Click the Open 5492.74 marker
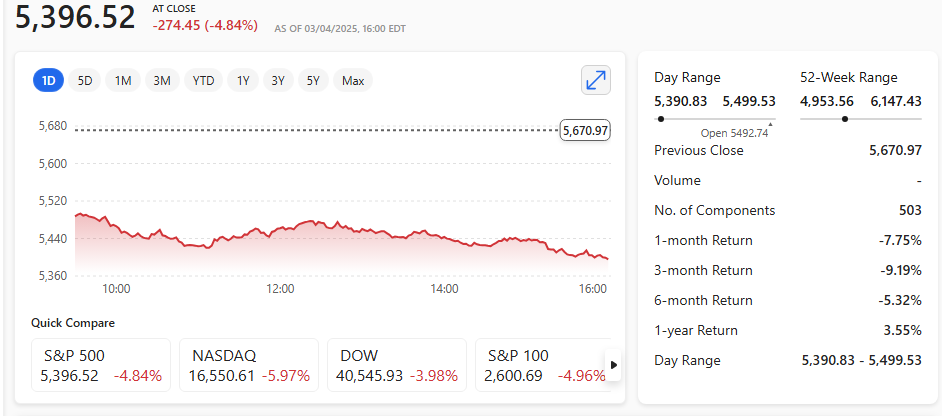 [x=769, y=124]
